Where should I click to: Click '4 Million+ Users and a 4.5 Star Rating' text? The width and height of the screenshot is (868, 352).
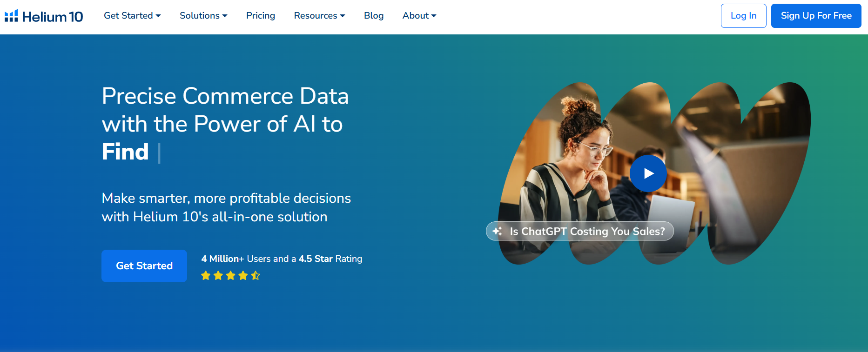(282, 259)
